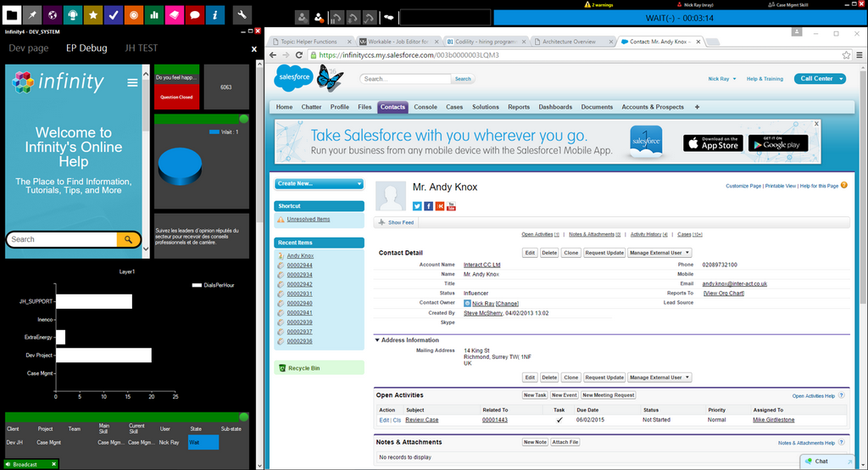
Task: Open top Manage External User dropdown
Action: 659,253
